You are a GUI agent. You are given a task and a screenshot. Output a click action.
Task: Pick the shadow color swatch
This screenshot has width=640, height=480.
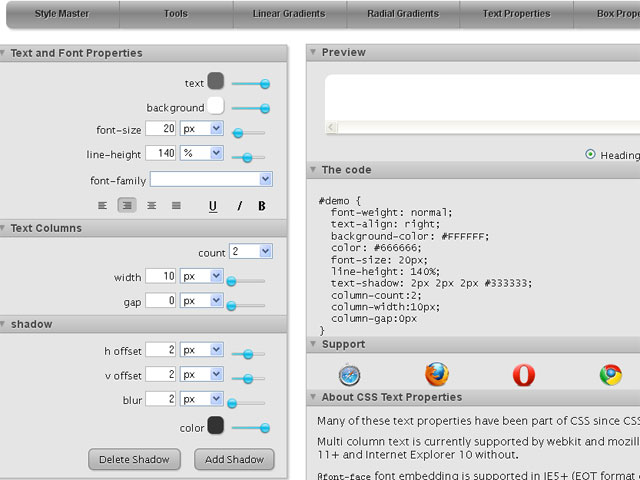pos(216,425)
